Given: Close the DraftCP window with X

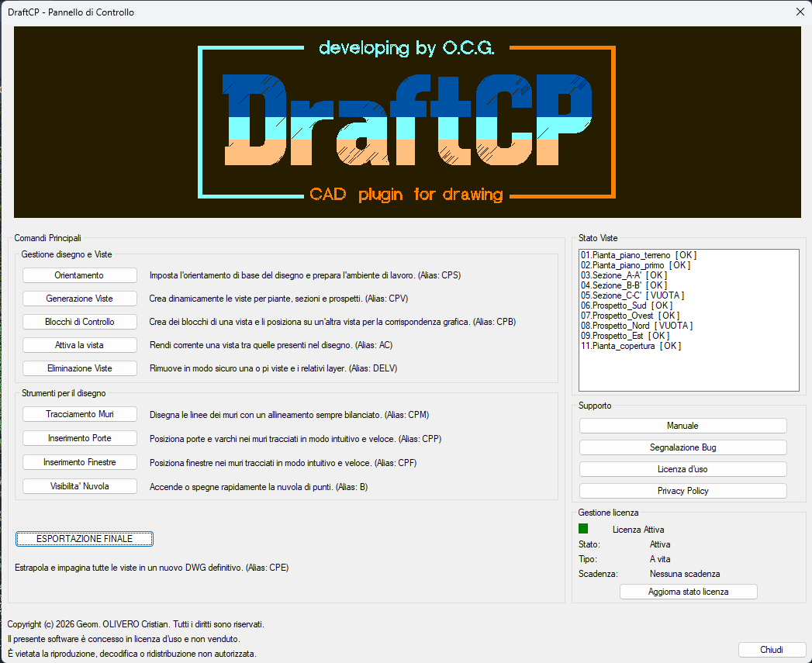Looking at the screenshot, I should [x=800, y=12].
